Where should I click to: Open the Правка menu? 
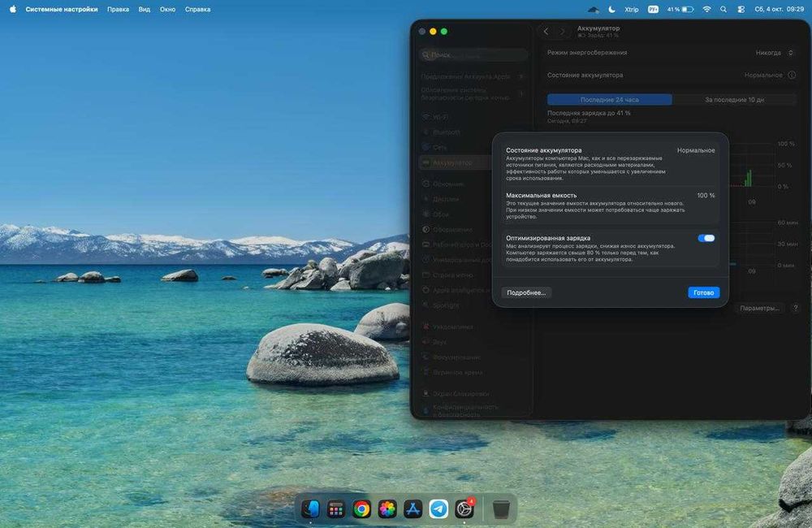118,9
